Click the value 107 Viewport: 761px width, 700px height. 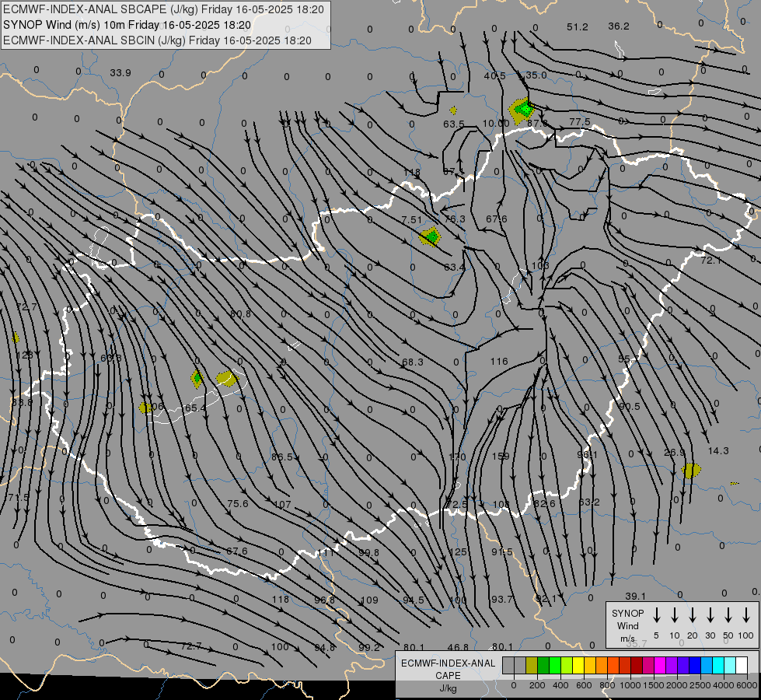pos(282,505)
